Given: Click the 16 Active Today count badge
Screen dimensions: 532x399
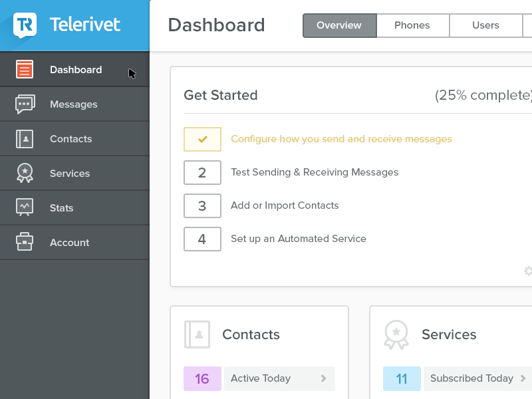Looking at the screenshot, I should tap(202, 378).
